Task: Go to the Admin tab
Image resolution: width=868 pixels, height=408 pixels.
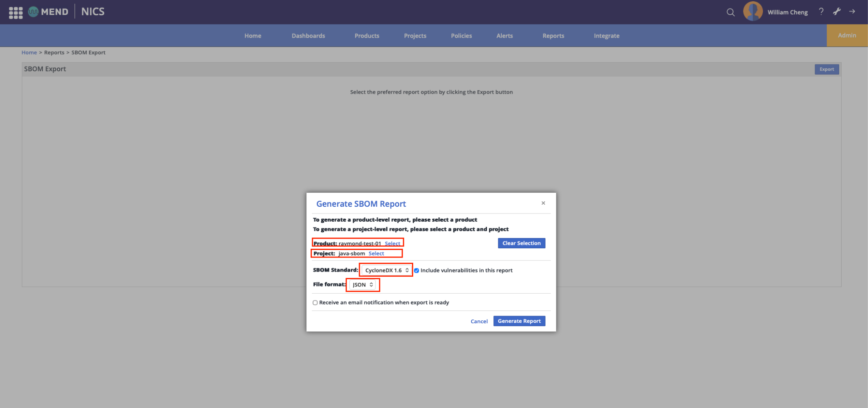Action: coord(847,35)
